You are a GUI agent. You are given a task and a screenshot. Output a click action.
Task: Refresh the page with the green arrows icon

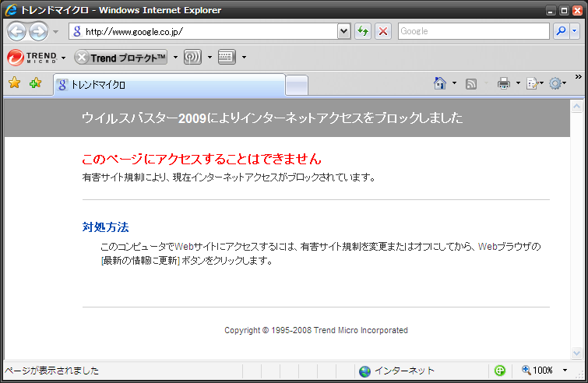point(363,31)
